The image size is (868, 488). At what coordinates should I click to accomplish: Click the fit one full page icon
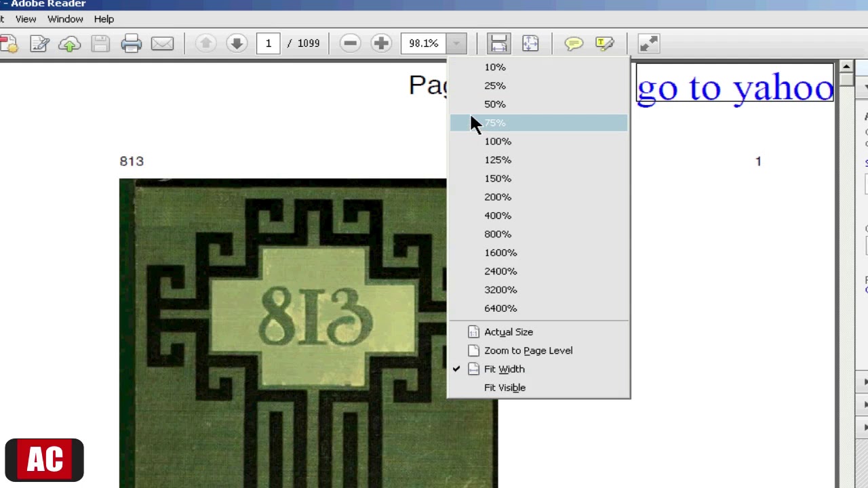[x=530, y=43]
